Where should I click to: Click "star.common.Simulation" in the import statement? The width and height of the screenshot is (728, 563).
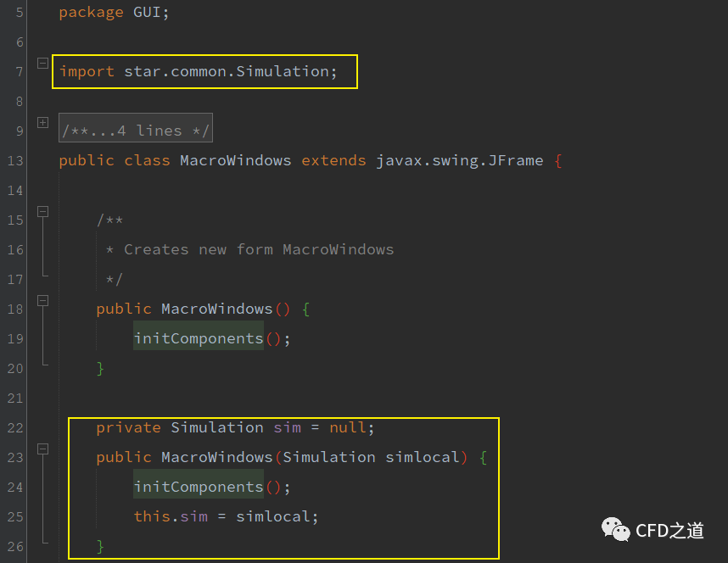226,71
